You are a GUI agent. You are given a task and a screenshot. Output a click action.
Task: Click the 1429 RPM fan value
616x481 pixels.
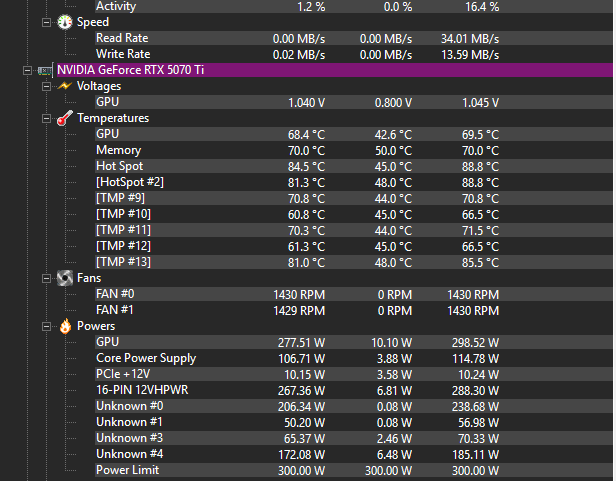click(x=299, y=311)
